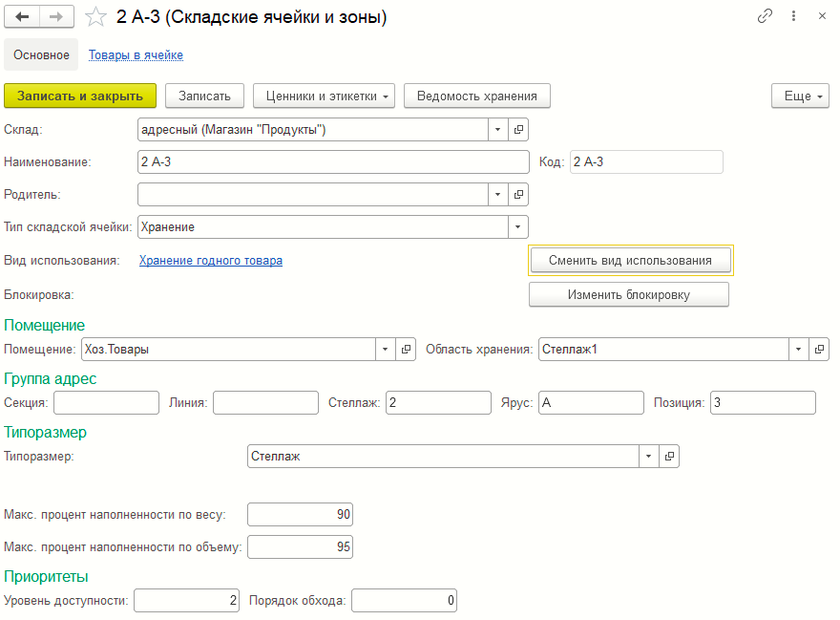Click Сменить вид использования button
The width and height of the screenshot is (840, 620).
tap(630, 261)
